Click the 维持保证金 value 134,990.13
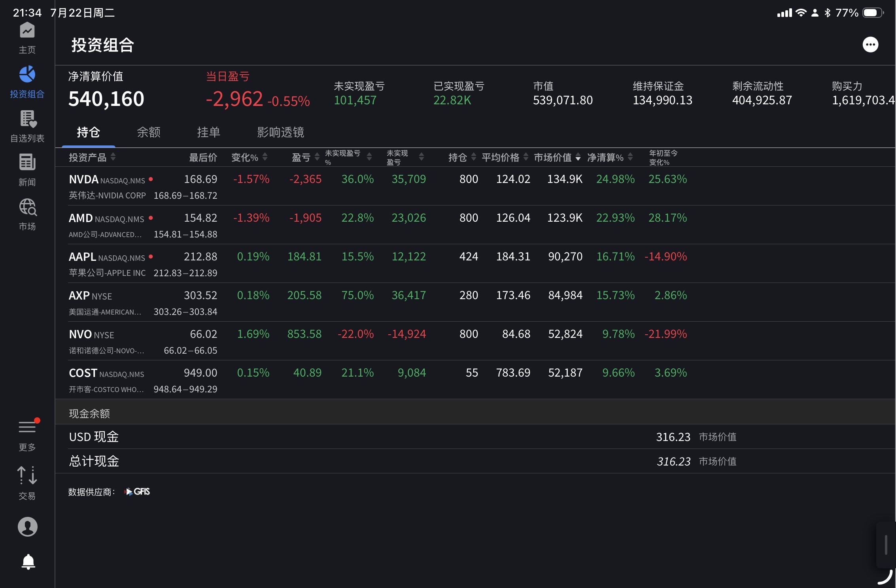Viewport: 896px width, 588px height. point(663,100)
